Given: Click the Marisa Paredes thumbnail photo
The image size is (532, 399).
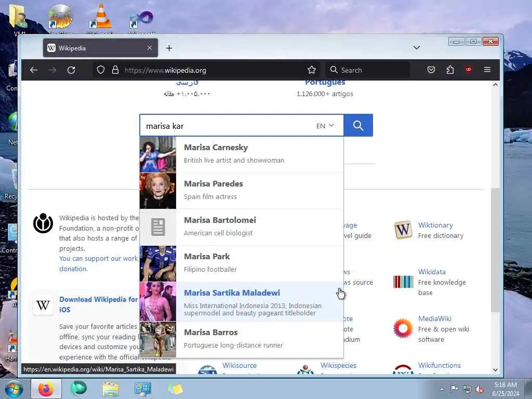Looking at the screenshot, I should (158, 191).
